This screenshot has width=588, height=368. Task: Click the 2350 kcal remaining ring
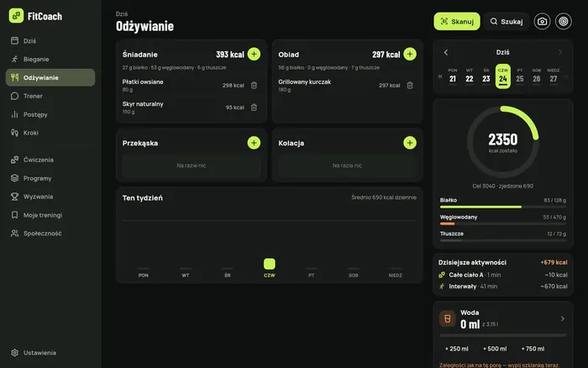point(503,142)
